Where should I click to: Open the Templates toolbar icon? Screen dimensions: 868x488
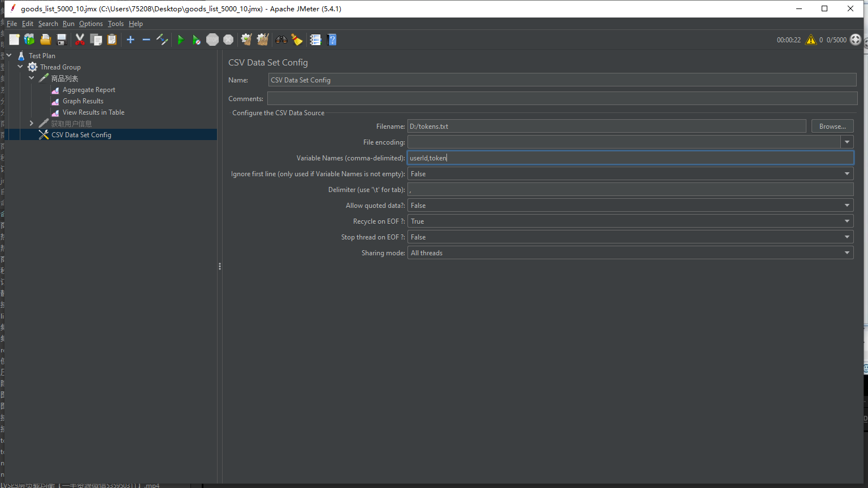pos(29,40)
